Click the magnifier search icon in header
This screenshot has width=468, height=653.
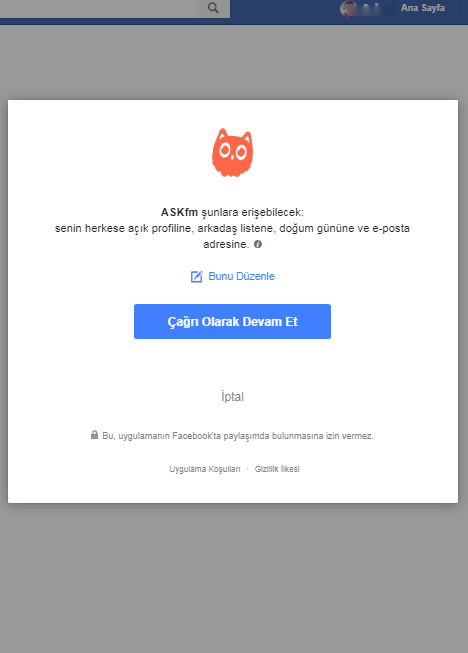point(213,8)
